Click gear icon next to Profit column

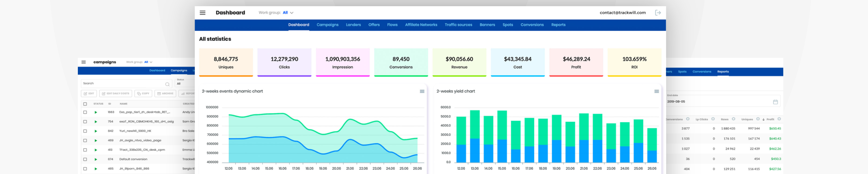[779, 119]
